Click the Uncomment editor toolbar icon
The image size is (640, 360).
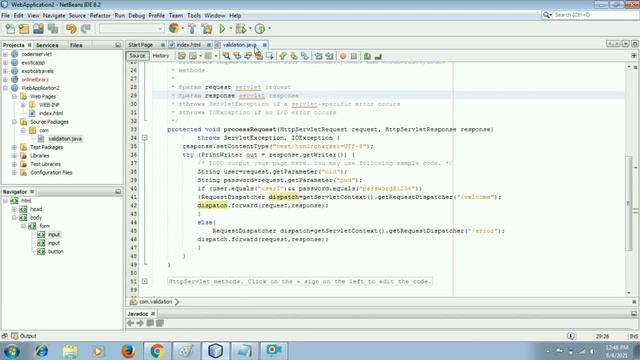378,56
